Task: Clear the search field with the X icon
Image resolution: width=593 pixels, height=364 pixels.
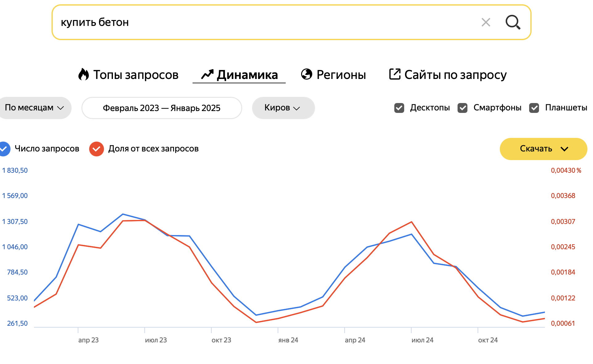Action: click(486, 22)
